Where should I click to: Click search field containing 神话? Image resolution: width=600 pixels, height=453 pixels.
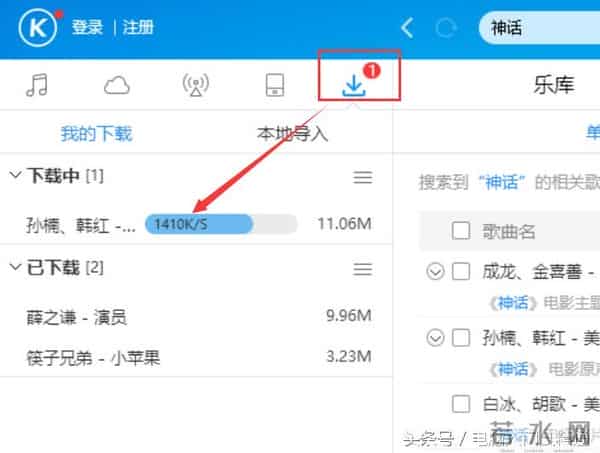point(539,28)
